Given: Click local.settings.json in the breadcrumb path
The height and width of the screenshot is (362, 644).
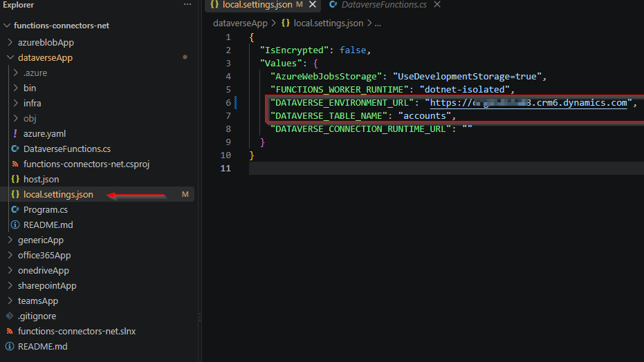Looking at the screenshot, I should (329, 23).
